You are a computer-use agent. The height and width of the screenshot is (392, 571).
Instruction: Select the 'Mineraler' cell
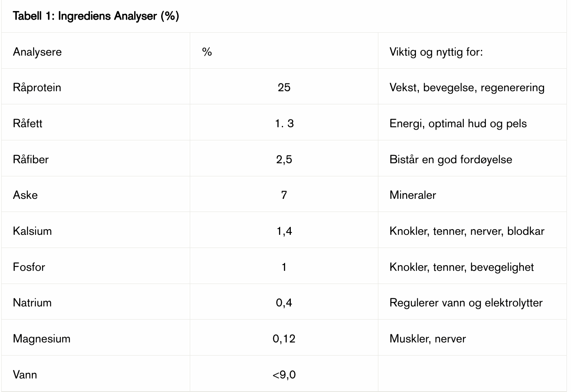(x=413, y=195)
